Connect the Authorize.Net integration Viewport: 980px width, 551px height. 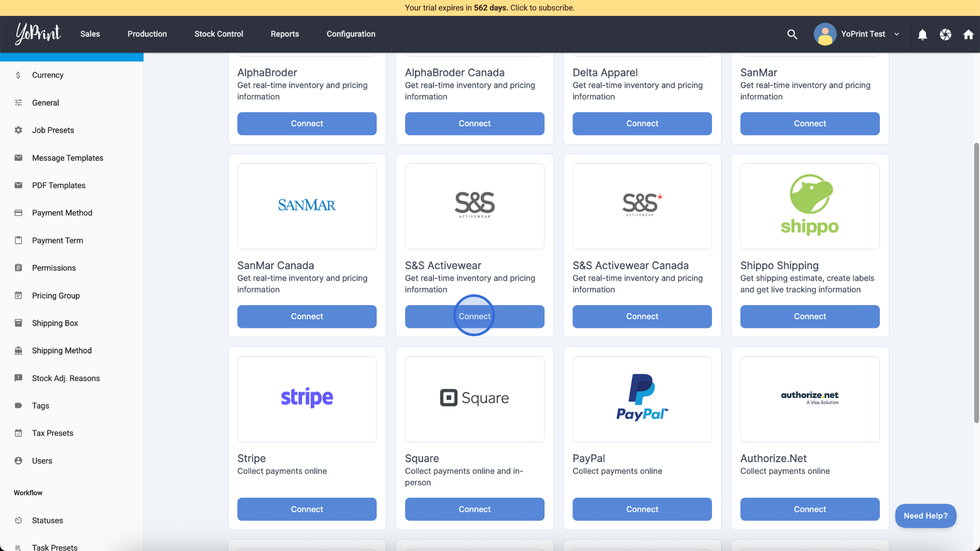click(810, 509)
